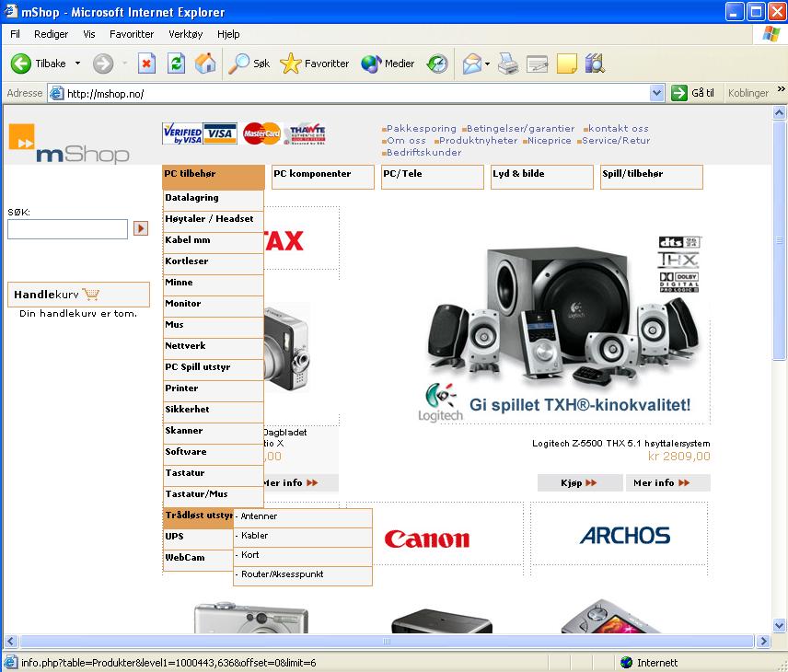The height and width of the screenshot is (672, 788).
Task: Select the Spill/tilbehør tab
Action: 652,177
